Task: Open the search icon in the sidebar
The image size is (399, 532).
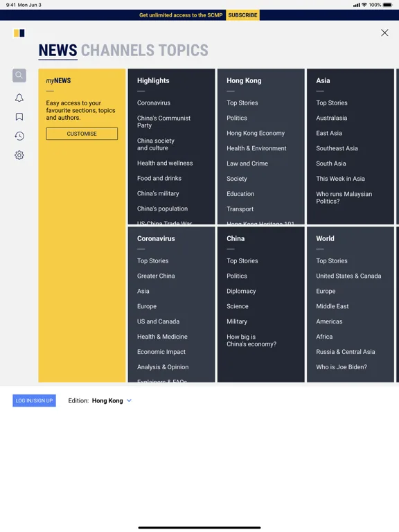Action: [x=19, y=76]
